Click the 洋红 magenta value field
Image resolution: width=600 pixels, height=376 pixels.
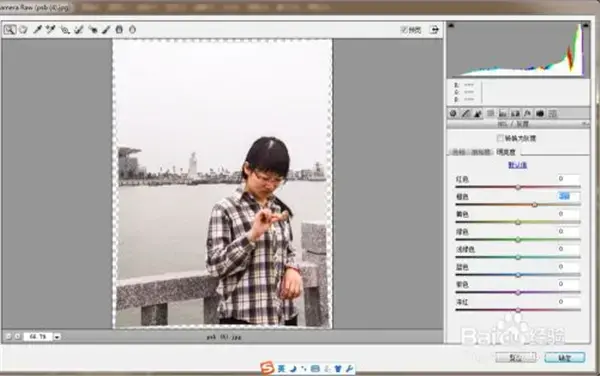[x=568, y=301]
